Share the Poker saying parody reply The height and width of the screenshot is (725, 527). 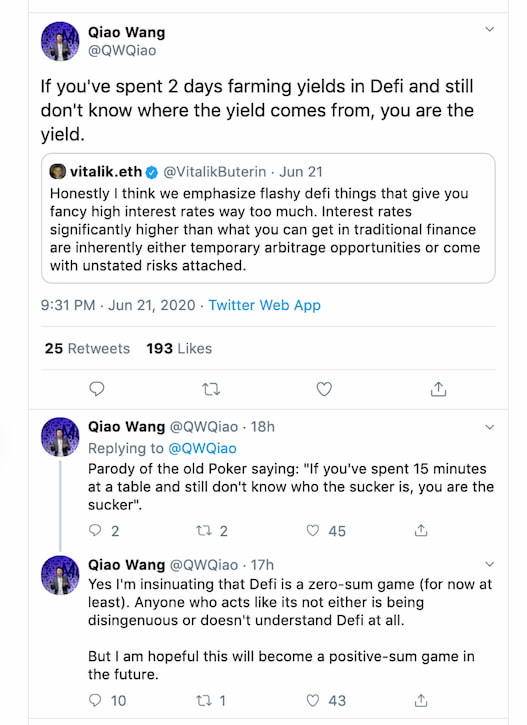click(421, 530)
